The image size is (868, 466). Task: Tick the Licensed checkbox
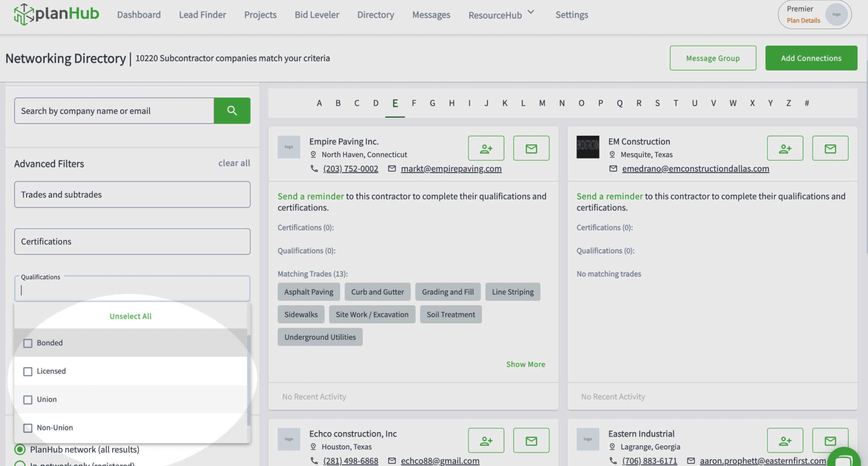click(28, 371)
